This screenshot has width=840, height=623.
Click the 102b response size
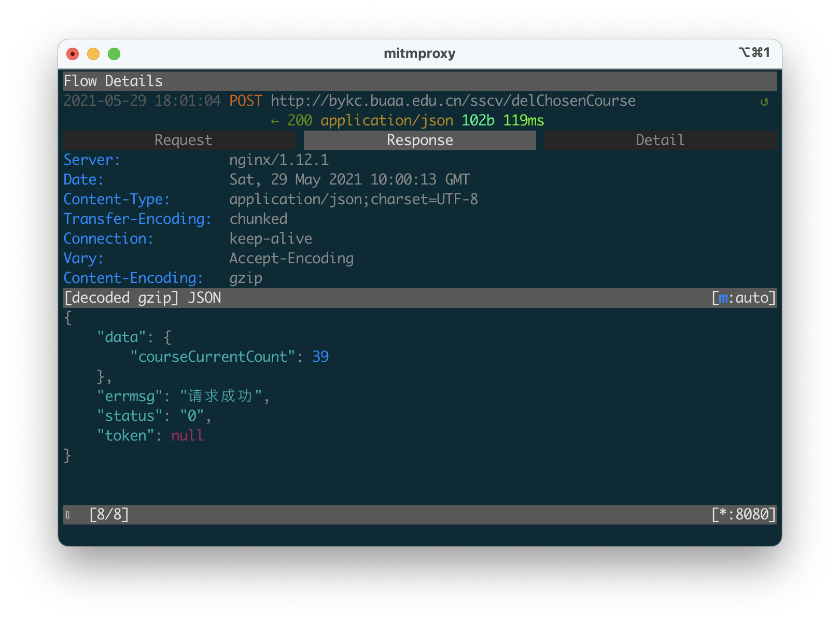tap(478, 121)
